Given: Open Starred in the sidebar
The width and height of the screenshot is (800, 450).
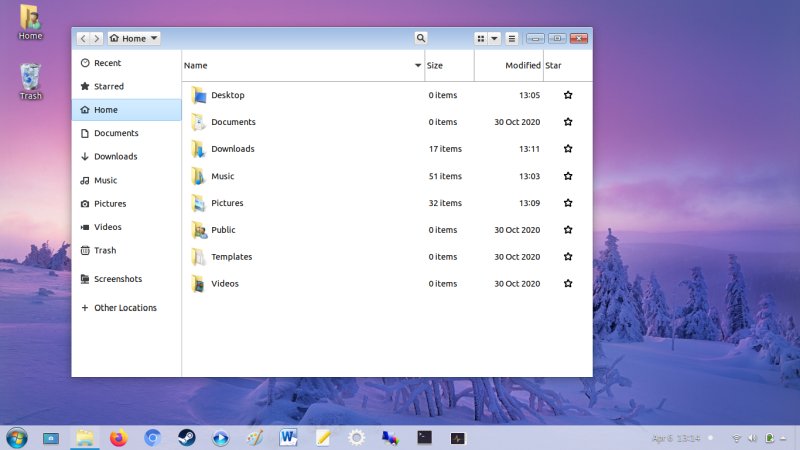Looking at the screenshot, I should point(127,86).
